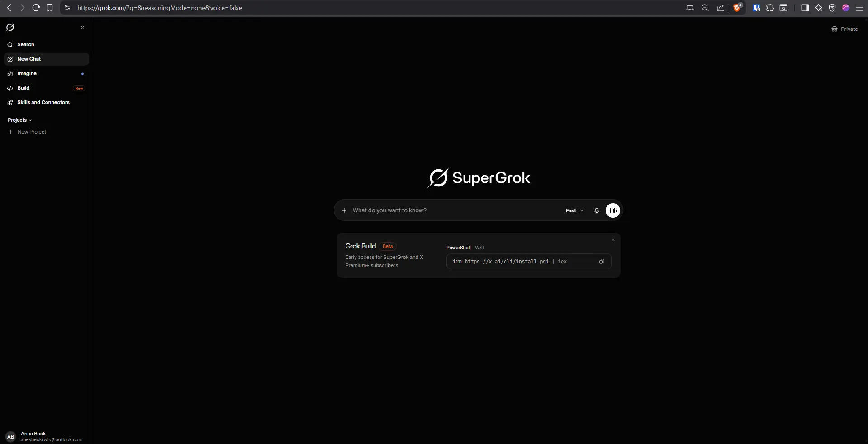Open Brave VPN shield

[x=832, y=8]
